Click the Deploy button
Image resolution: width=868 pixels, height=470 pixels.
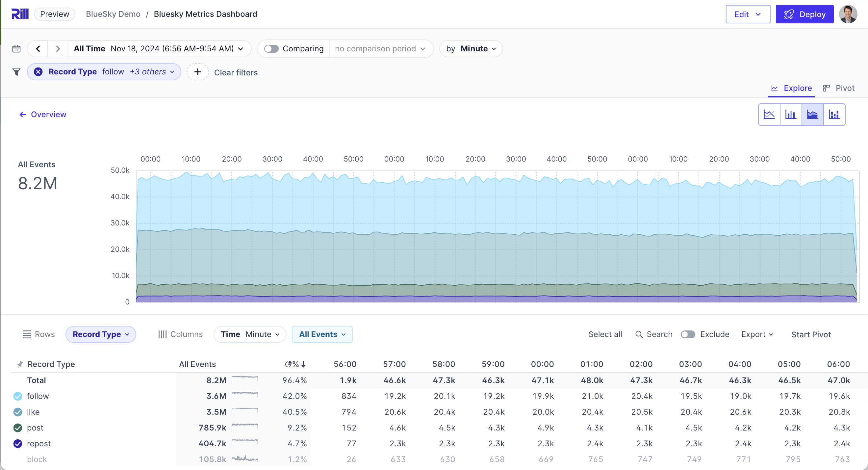tap(804, 14)
